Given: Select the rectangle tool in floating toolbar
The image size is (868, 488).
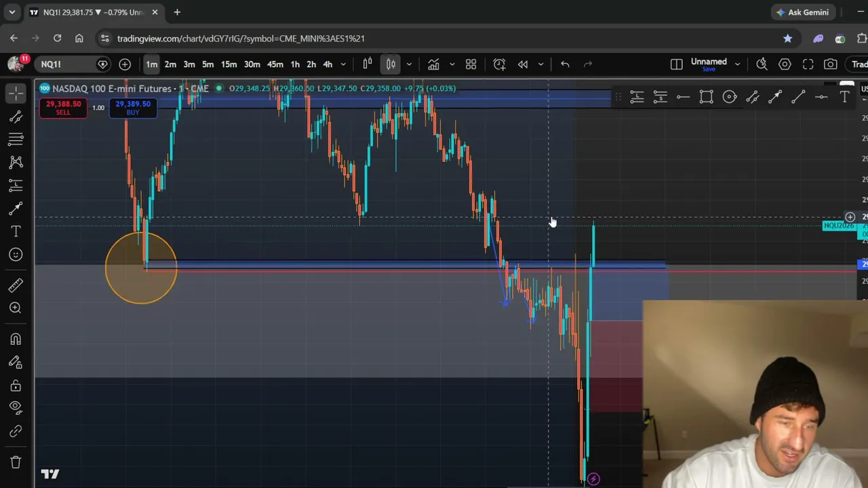Looking at the screenshot, I should point(706,98).
